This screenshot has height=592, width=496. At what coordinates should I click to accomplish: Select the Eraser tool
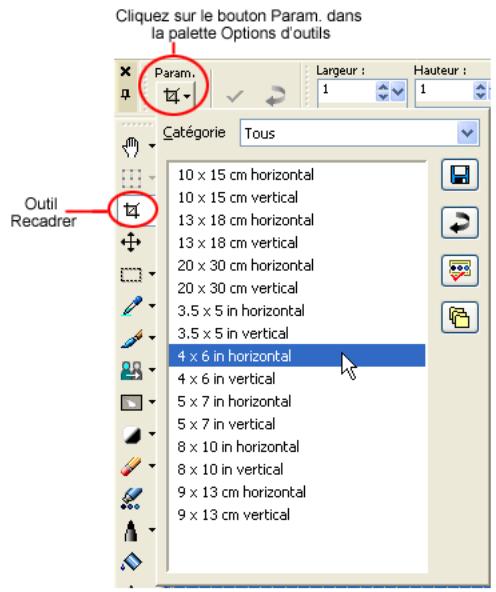coord(131,466)
